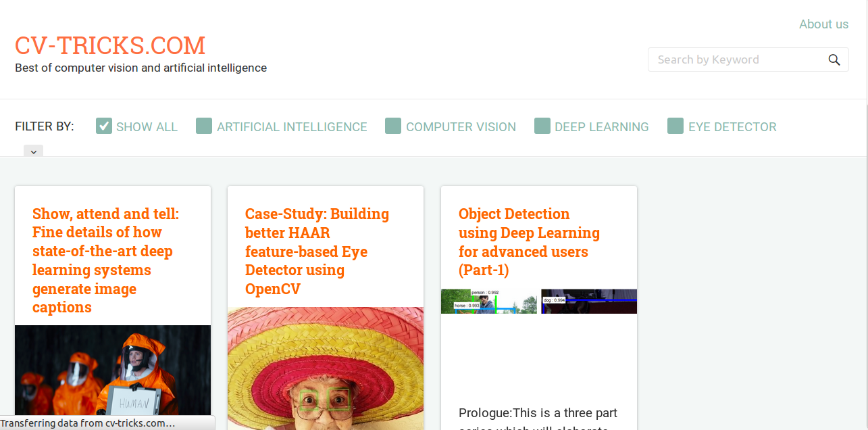Click the site tagline about computer vision
The height and width of the screenshot is (430, 868).
(x=141, y=68)
